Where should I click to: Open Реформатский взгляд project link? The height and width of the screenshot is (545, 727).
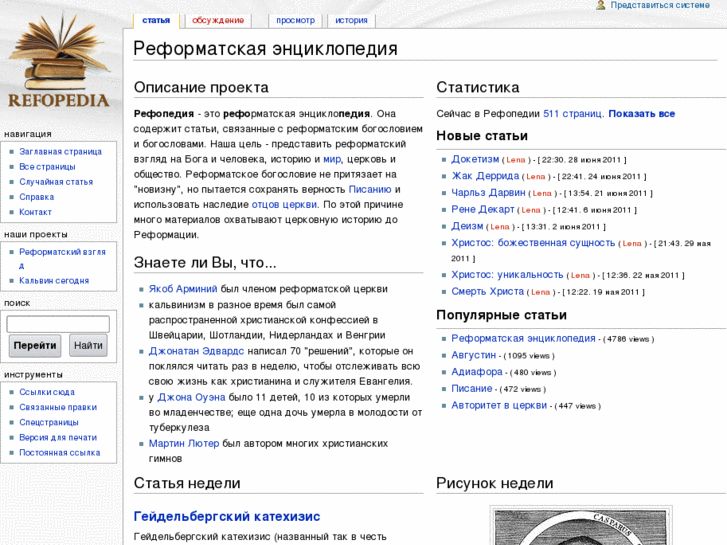(x=62, y=258)
